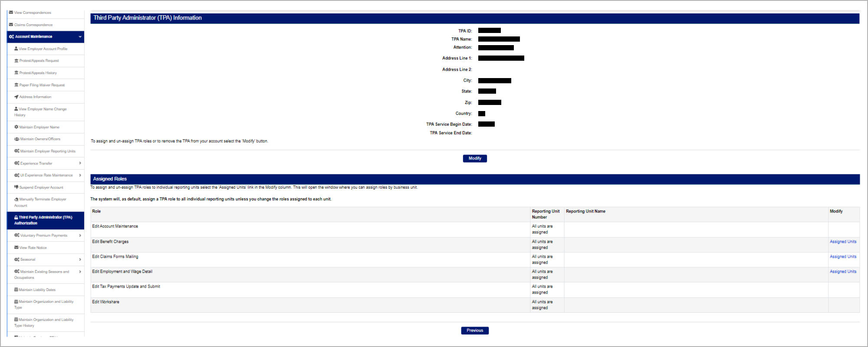Open Assigned Units link for Edit Benefit Charges
868x347 pixels.
pos(843,242)
